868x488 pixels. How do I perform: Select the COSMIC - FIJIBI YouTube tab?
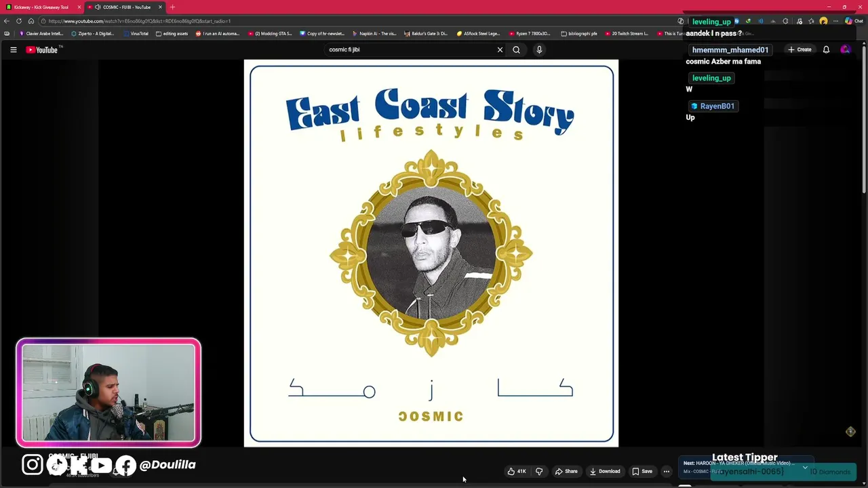[x=126, y=7]
